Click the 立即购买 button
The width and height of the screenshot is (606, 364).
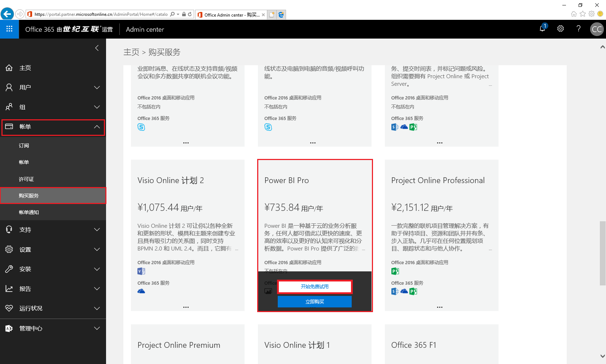click(315, 302)
